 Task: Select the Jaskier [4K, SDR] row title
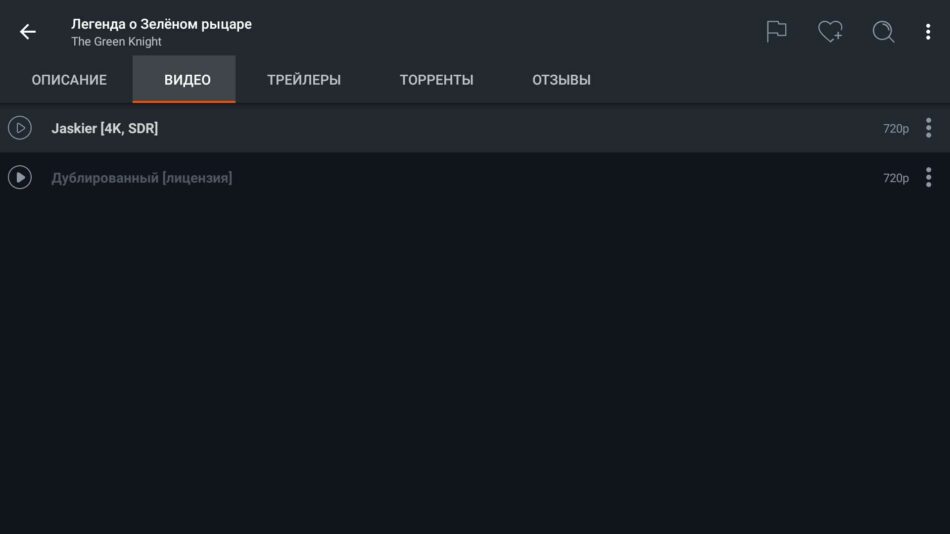[x=105, y=128]
